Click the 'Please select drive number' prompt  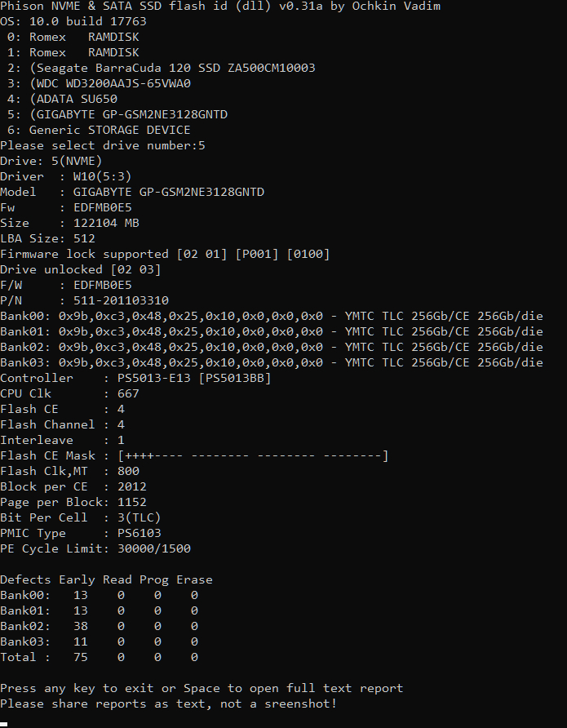[x=102, y=145]
